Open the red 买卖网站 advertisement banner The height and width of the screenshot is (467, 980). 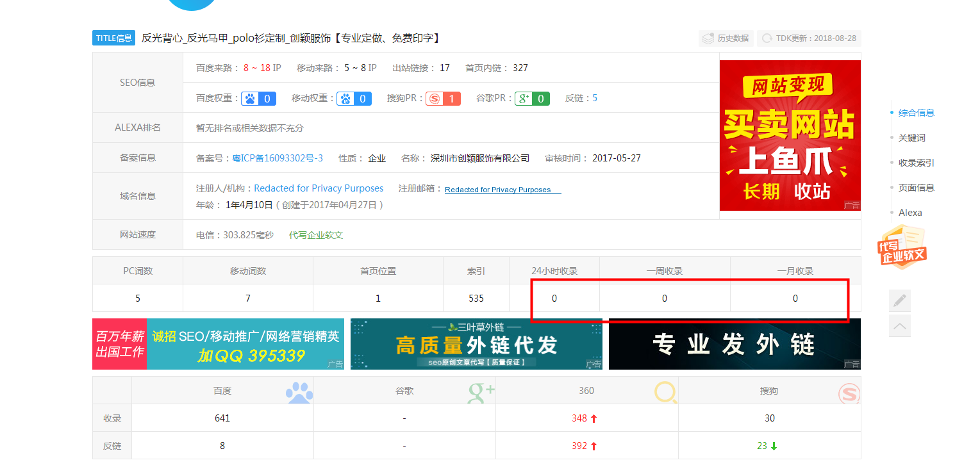click(x=790, y=135)
